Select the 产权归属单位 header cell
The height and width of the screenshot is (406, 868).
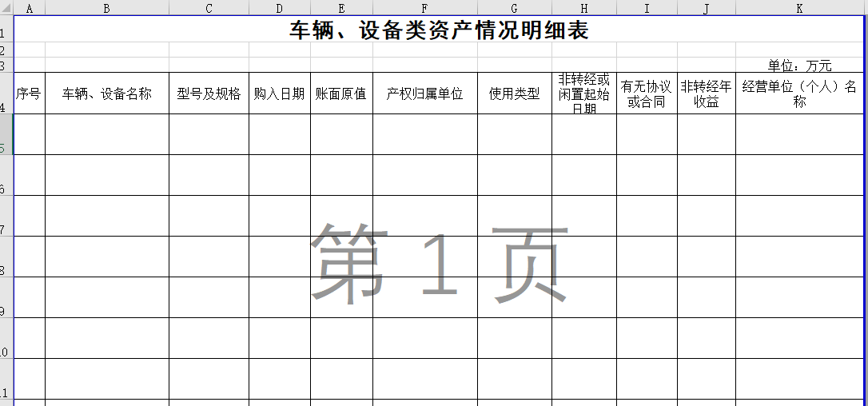pos(425,94)
